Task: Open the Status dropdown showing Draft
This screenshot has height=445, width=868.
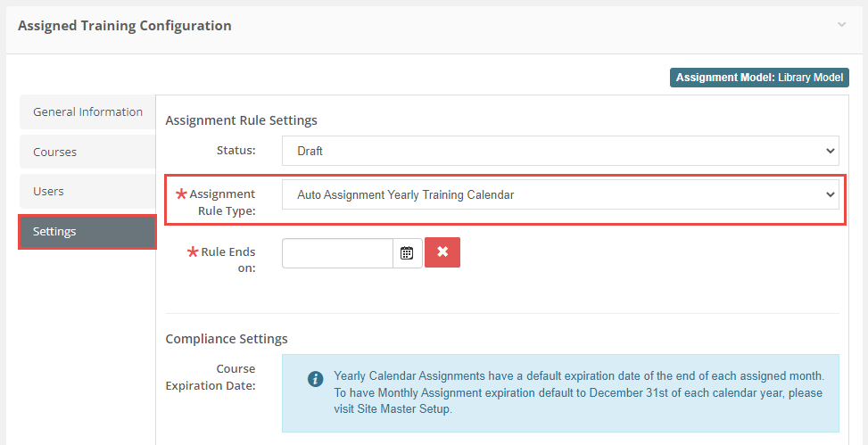Action: 560,151
